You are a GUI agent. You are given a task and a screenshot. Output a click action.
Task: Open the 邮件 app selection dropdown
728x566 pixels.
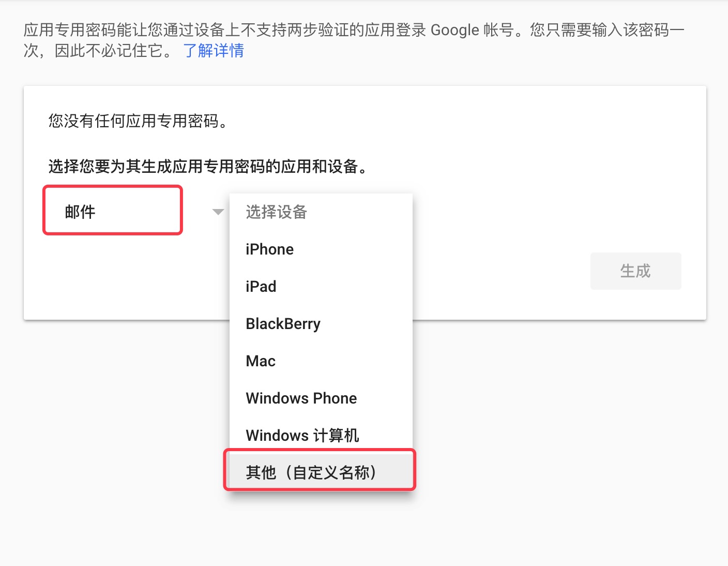coord(112,211)
